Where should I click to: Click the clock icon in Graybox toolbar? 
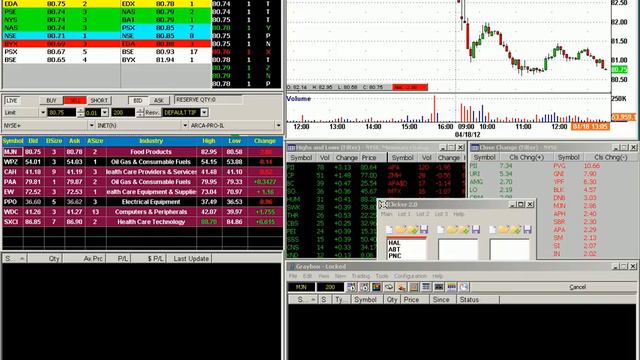pos(464,287)
